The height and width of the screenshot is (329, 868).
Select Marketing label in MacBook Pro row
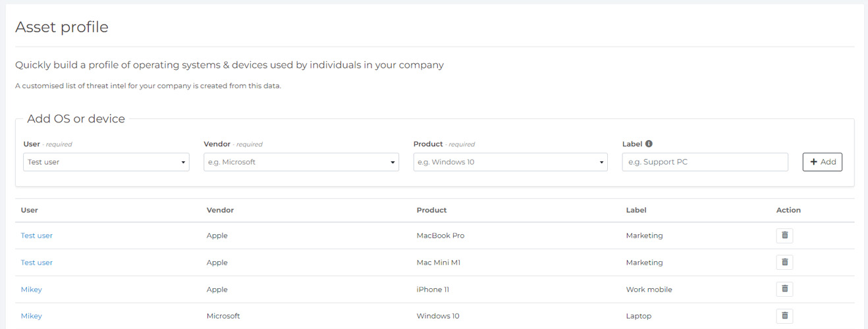(x=645, y=236)
